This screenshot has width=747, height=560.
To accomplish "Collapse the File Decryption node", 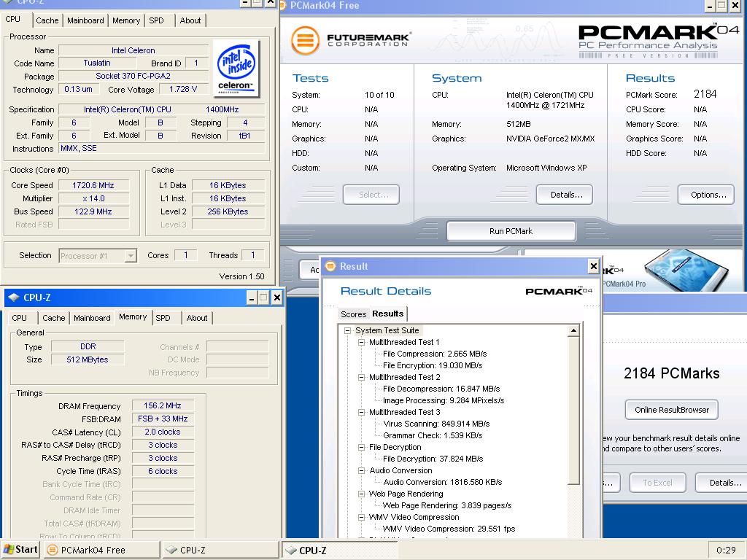I will tap(362, 447).
